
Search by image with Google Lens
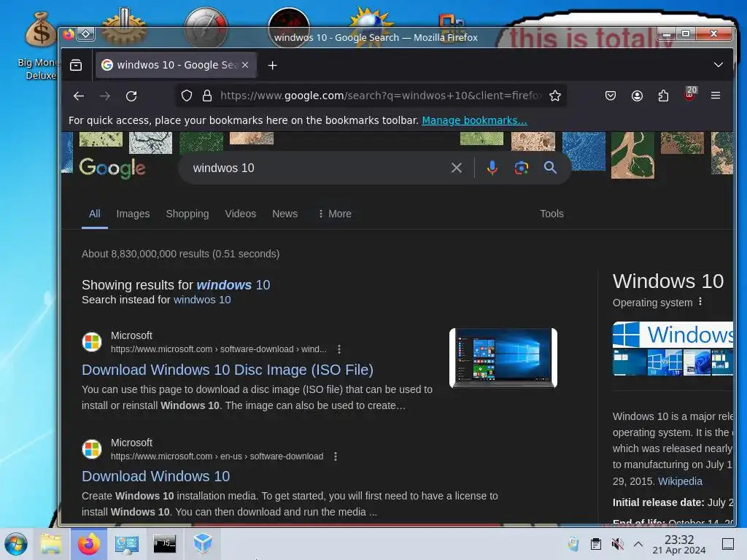pyautogui.click(x=521, y=168)
